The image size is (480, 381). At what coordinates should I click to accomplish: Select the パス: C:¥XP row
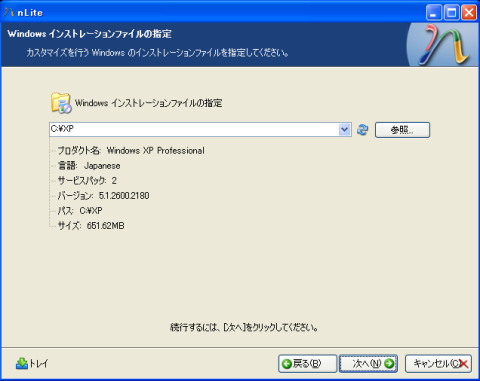point(80,211)
